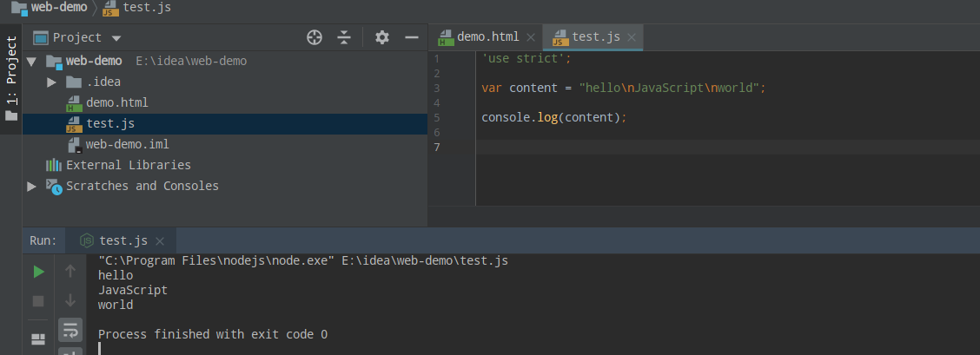Click 'hello' output line in console
980x355 pixels.
(116, 275)
